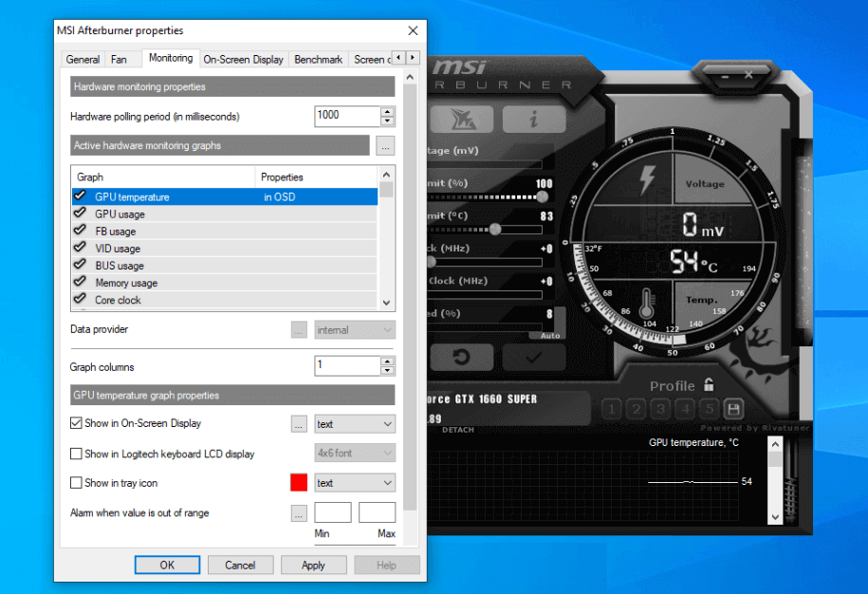Click the hardware polling period field
Image resolution: width=868 pixels, height=594 pixels.
347,117
